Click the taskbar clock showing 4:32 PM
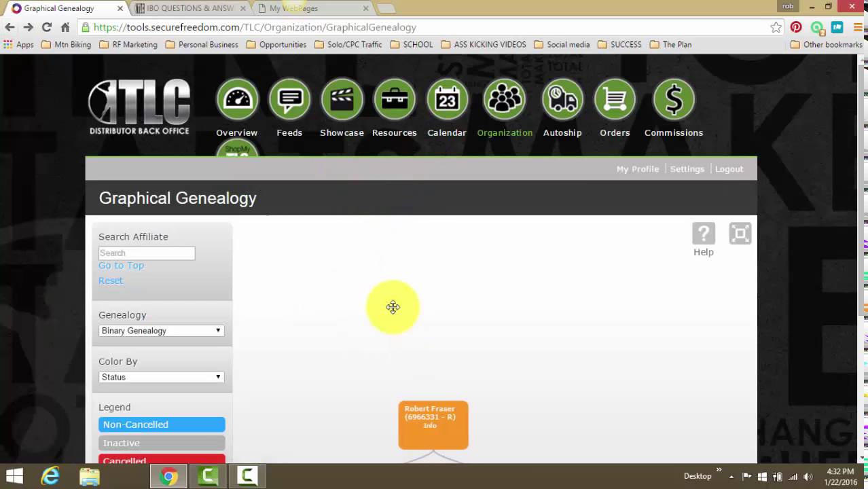The width and height of the screenshot is (868, 489). 841,471
